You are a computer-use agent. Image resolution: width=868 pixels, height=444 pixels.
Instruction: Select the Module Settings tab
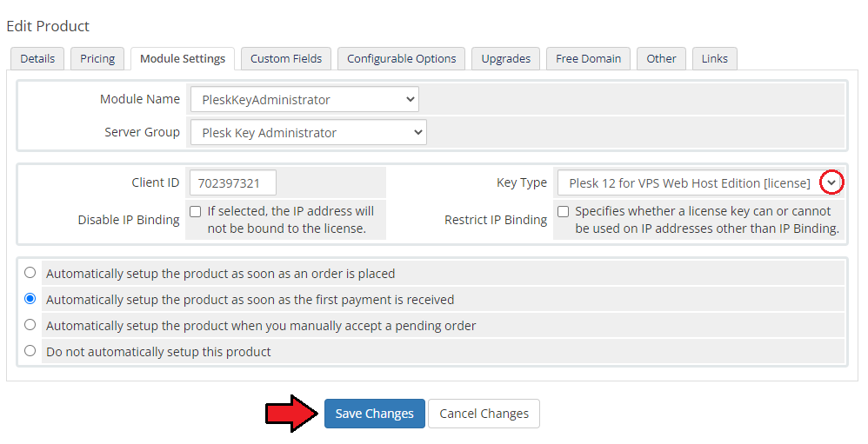pyautogui.click(x=183, y=59)
